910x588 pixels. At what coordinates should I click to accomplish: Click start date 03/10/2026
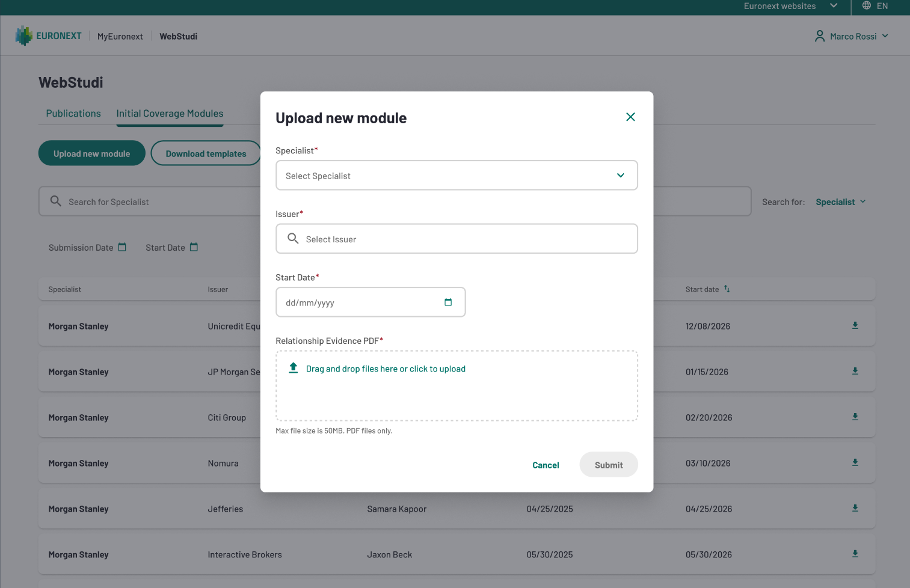(708, 464)
